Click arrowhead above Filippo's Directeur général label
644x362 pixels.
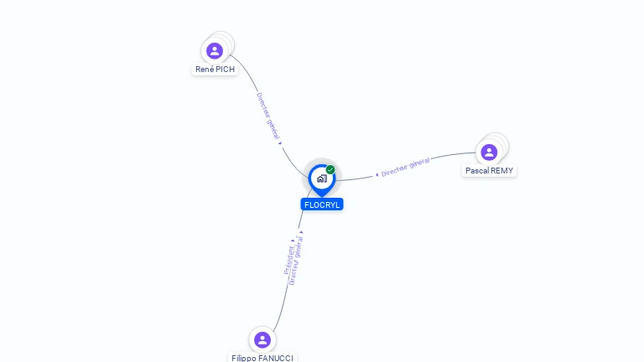(x=301, y=232)
